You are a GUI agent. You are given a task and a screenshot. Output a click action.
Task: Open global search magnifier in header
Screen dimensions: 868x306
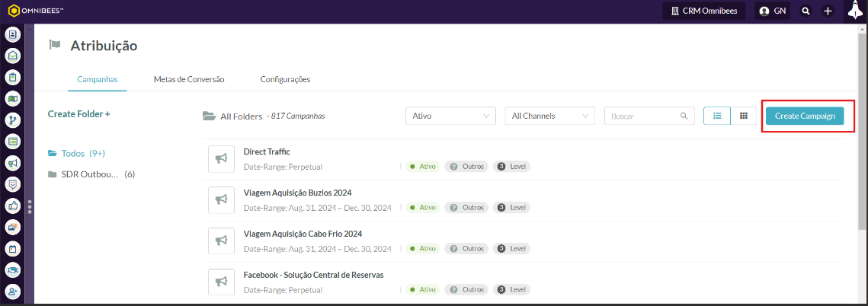click(x=806, y=11)
